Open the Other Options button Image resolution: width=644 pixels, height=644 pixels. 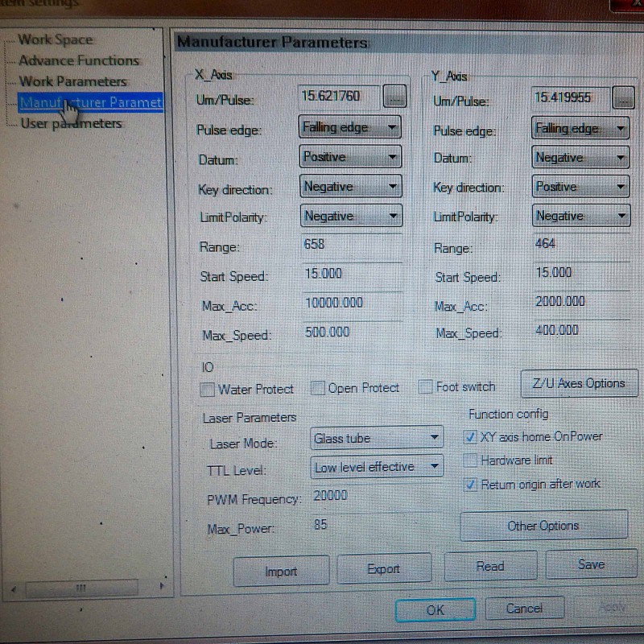[543, 526]
